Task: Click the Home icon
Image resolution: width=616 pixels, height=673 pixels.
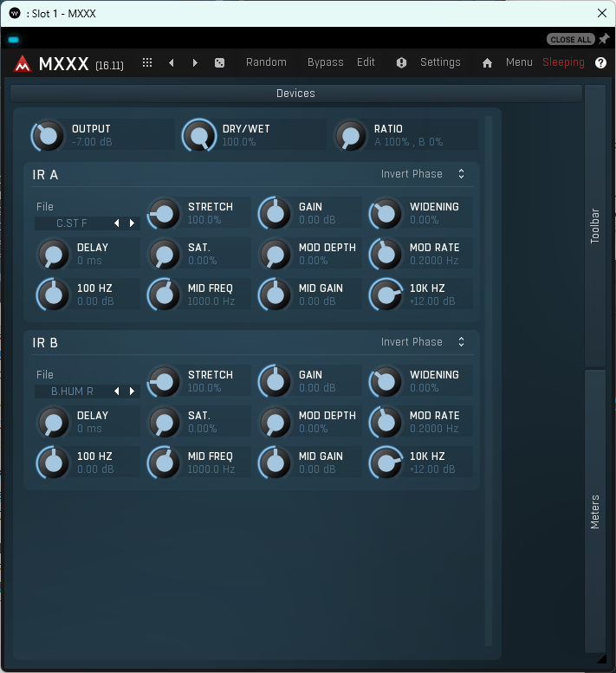Action: pyautogui.click(x=487, y=63)
